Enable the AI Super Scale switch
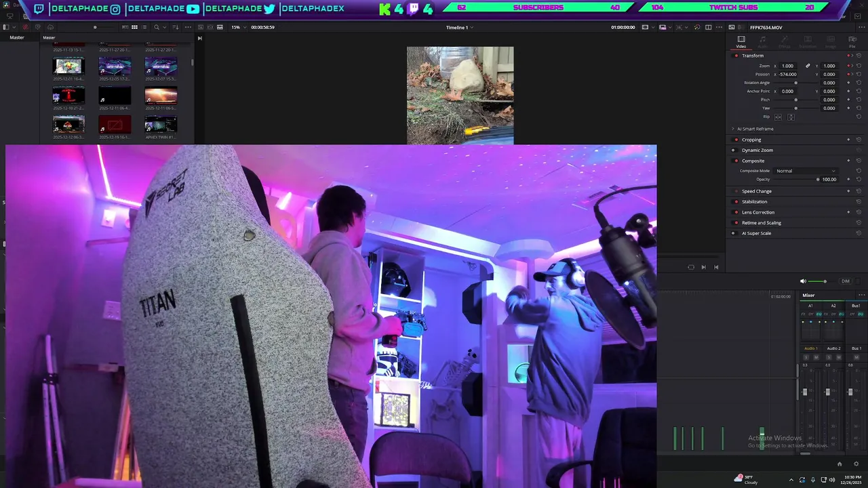 click(734, 233)
